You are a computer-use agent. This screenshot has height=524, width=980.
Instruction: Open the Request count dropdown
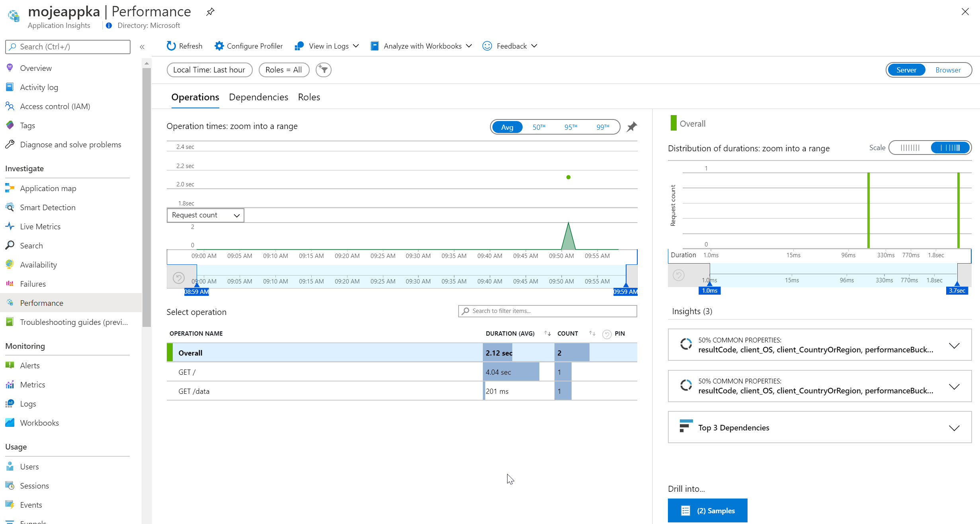point(205,215)
